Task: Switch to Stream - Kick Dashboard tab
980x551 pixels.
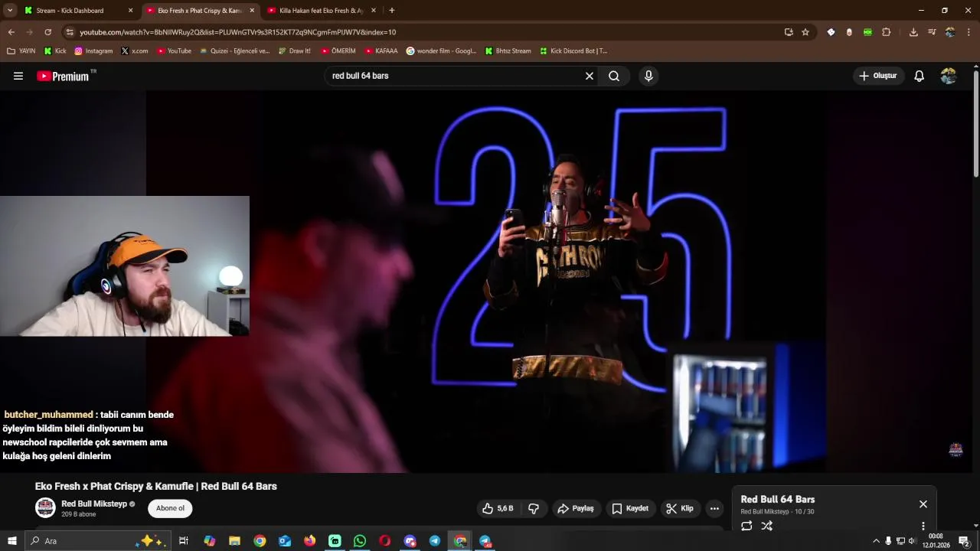Action: coord(77,11)
